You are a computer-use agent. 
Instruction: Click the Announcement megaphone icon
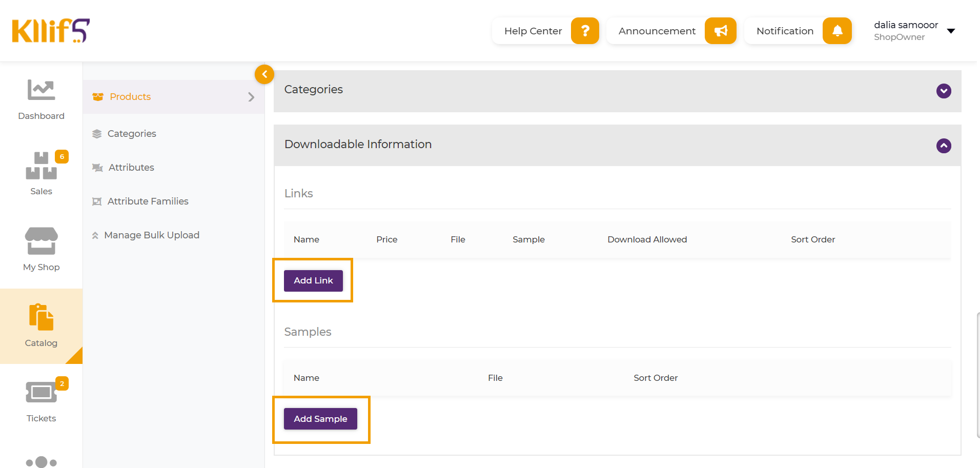tap(720, 31)
